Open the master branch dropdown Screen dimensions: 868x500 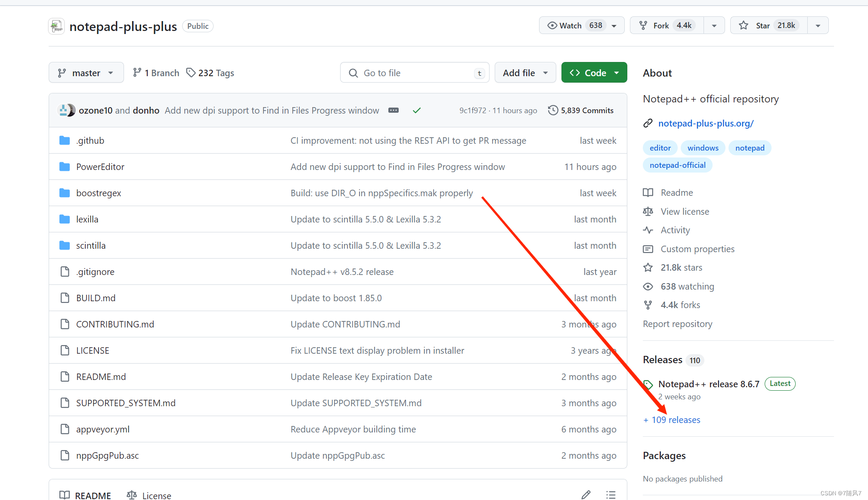pos(86,73)
